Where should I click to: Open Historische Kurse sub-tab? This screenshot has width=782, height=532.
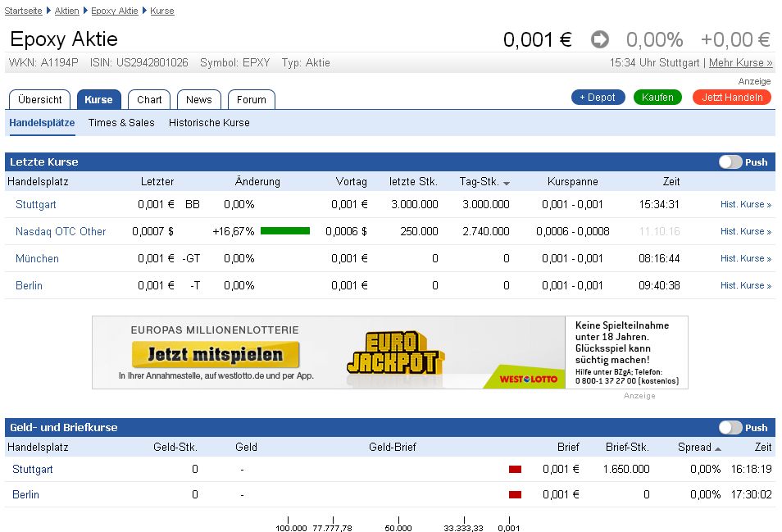click(x=209, y=123)
